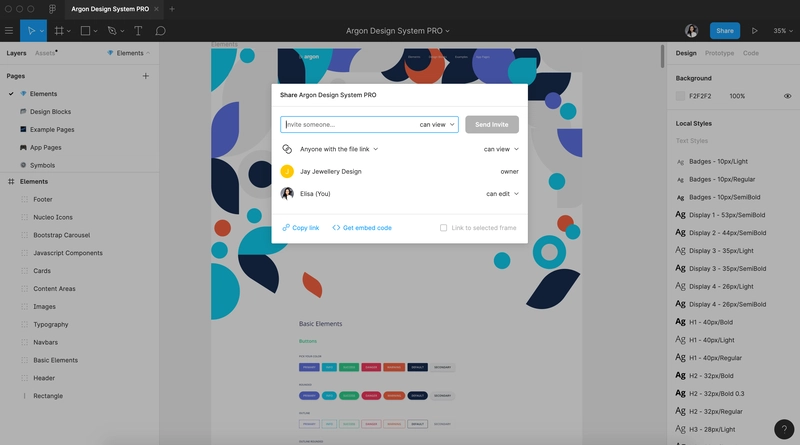
Task: Open the Figma hamburger main menu
Action: (9, 31)
